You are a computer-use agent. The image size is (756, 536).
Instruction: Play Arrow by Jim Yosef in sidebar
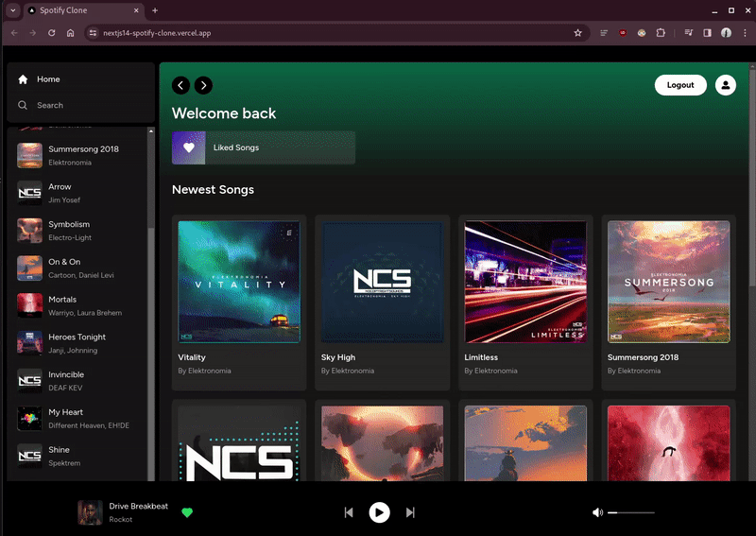79,193
